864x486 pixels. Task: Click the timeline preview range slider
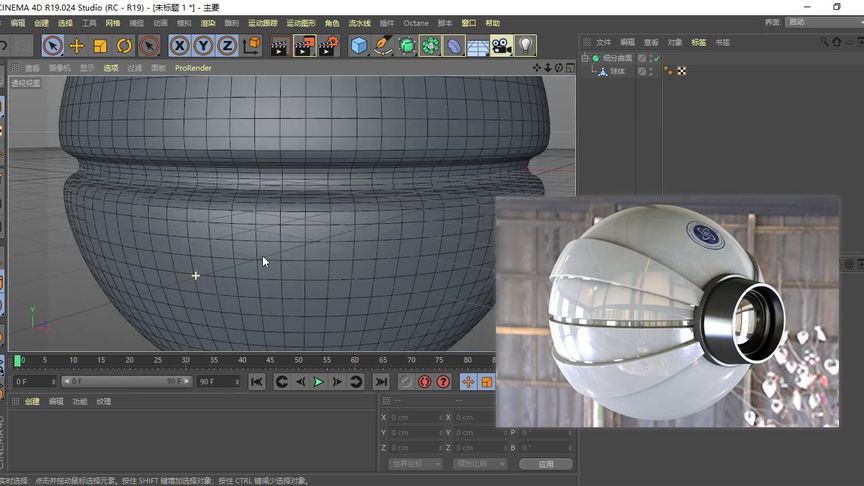point(126,381)
